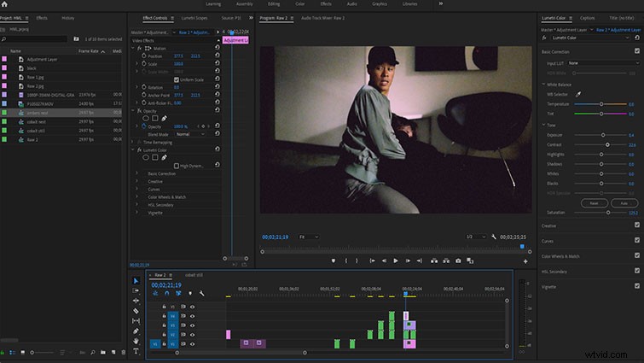The width and height of the screenshot is (644, 363).
Task: Step back one frame in program monitor
Action: coord(384,261)
